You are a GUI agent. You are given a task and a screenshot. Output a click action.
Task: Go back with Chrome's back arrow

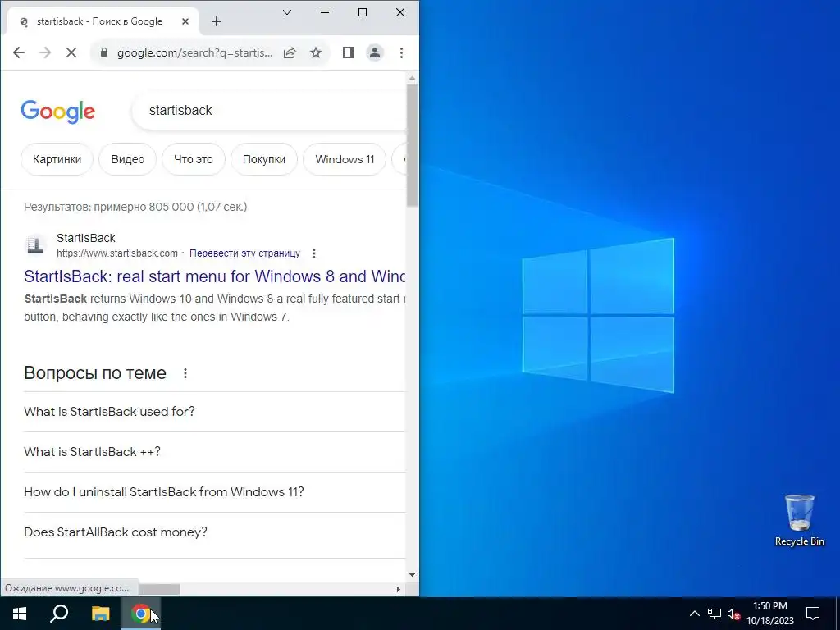tap(19, 52)
